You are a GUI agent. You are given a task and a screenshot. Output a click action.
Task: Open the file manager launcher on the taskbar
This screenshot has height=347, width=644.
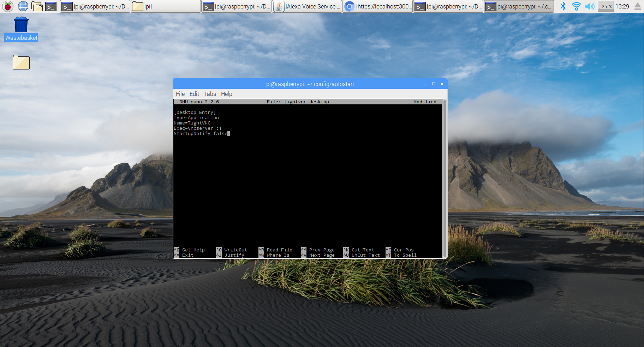(37, 6)
